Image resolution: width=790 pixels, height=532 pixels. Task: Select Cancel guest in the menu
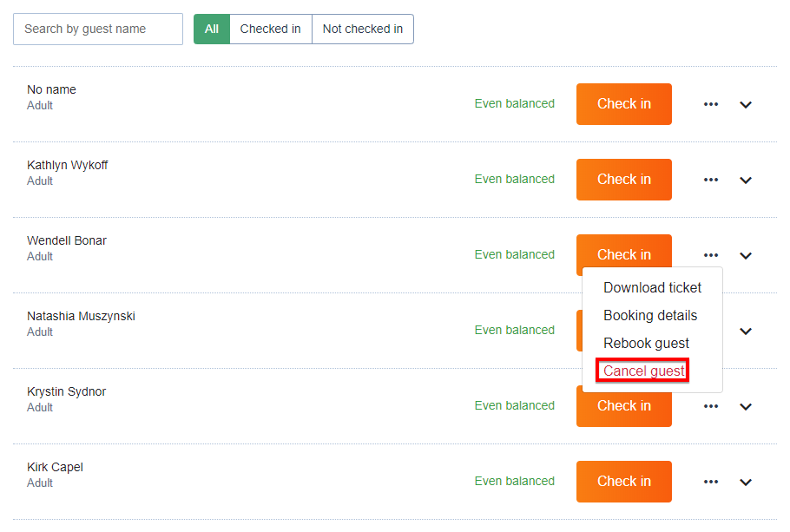pos(644,371)
